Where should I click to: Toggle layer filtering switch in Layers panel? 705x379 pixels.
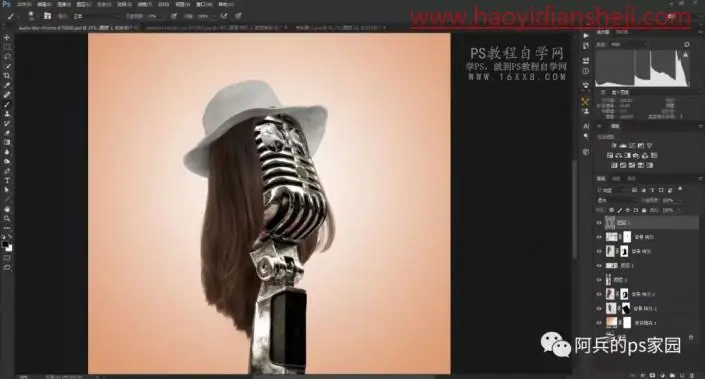point(680,189)
